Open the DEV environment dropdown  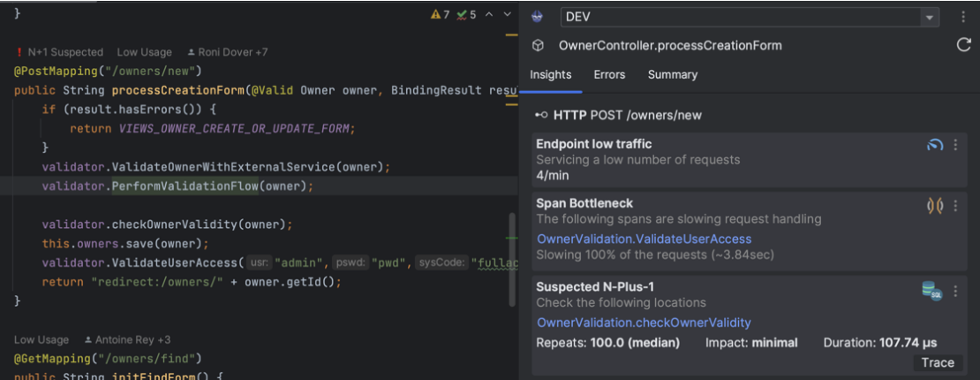930,18
